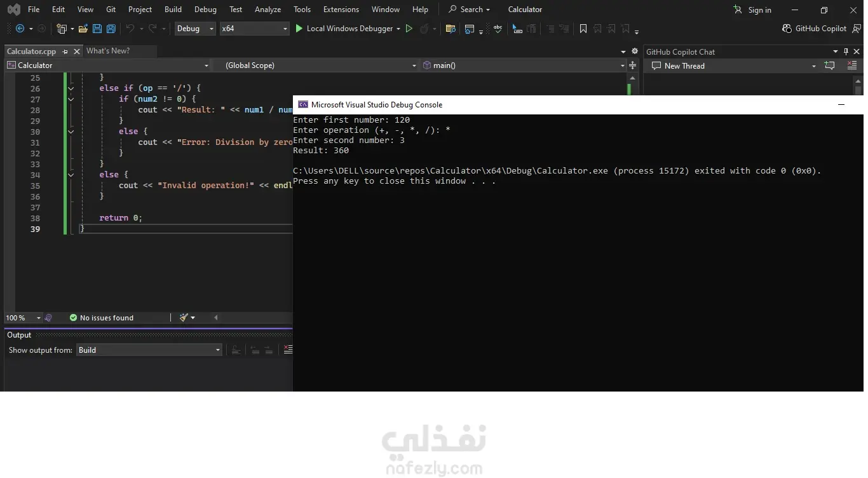
Task: Click the horizontal scroll left arrow in editor
Action: 215,317
